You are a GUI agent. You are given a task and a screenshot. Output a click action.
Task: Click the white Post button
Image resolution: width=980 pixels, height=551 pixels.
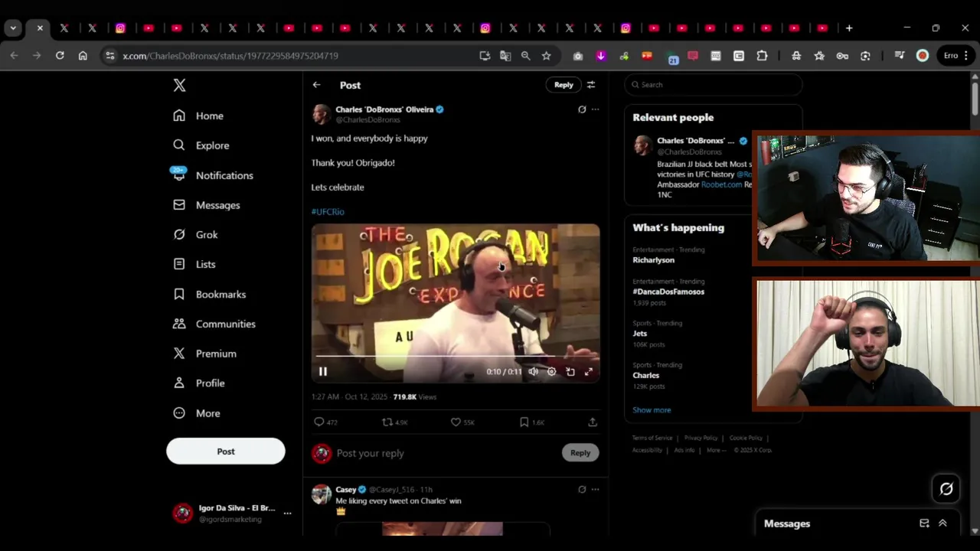tap(226, 452)
